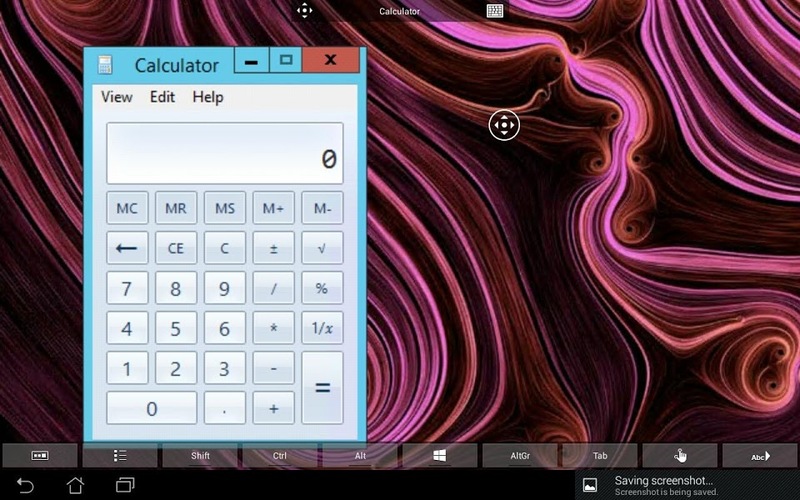Click the Tab key button
Viewport: 800px width, 500px height.
(600, 456)
